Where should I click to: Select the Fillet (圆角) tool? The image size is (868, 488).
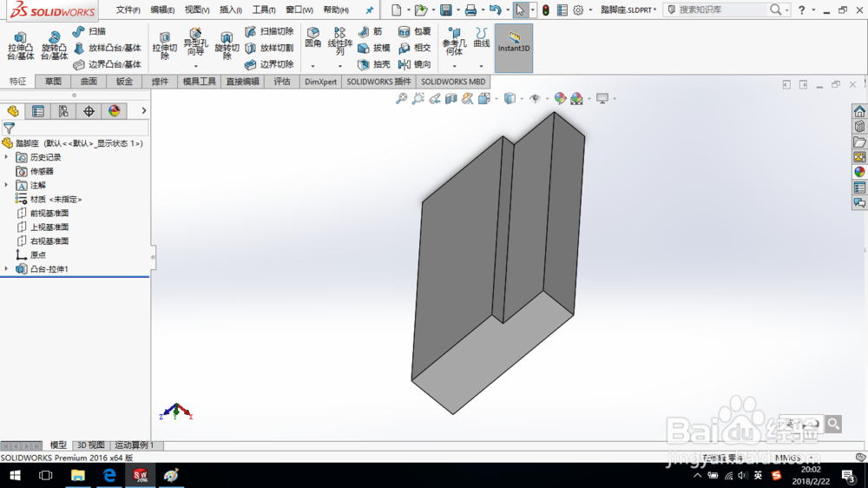click(312, 38)
